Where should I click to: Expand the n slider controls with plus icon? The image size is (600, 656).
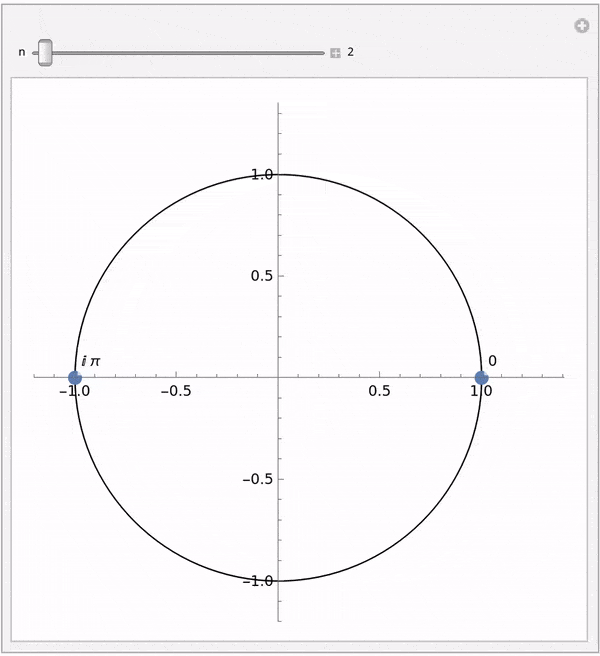pyautogui.click(x=336, y=53)
